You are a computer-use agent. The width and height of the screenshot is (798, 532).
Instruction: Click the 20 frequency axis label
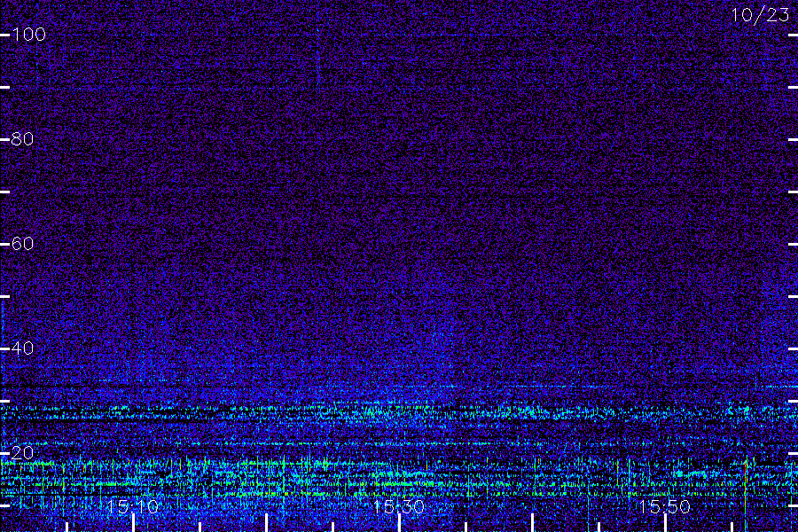22,452
